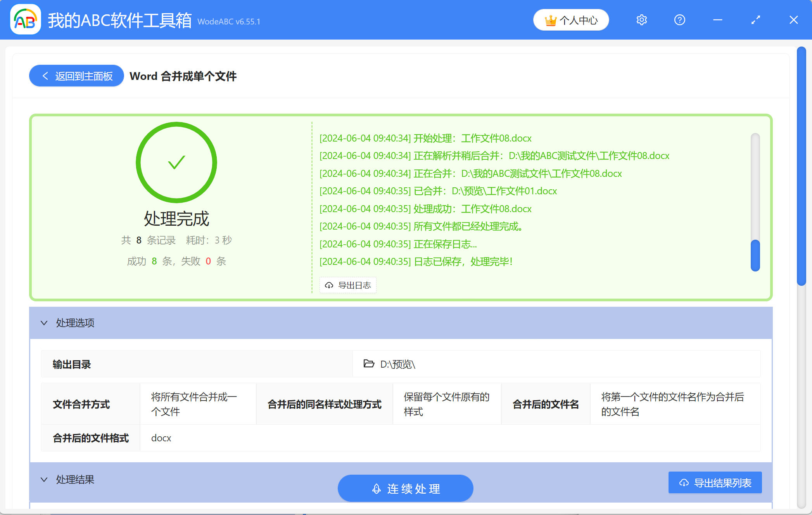Click cloud icon on export log button
Screen dimensions: 812x515
tap(329, 285)
